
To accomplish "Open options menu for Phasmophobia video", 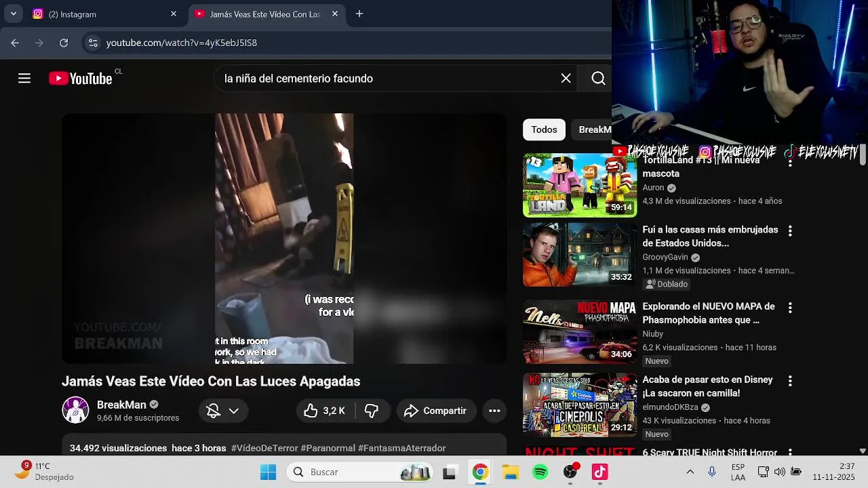I will [x=790, y=308].
